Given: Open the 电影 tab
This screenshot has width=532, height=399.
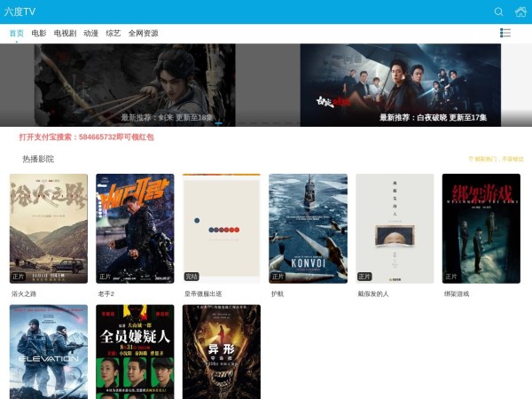Looking at the screenshot, I should click(39, 34).
